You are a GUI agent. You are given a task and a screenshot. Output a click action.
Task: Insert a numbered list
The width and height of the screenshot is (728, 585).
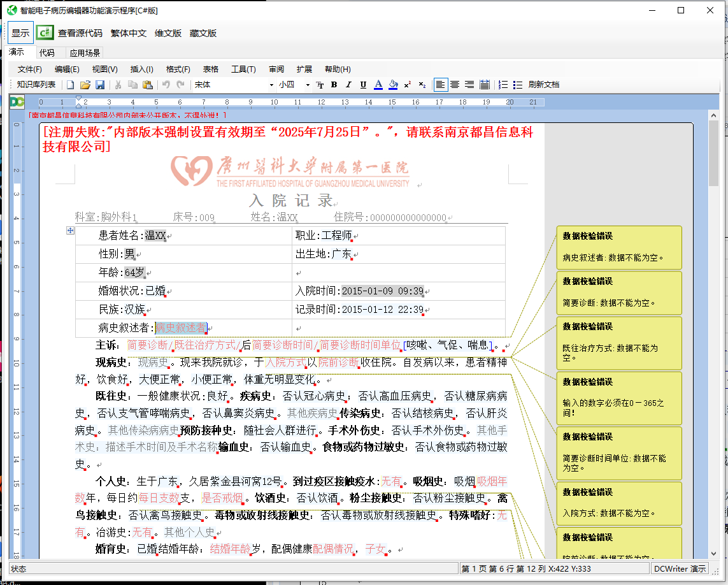pyautogui.click(x=503, y=85)
